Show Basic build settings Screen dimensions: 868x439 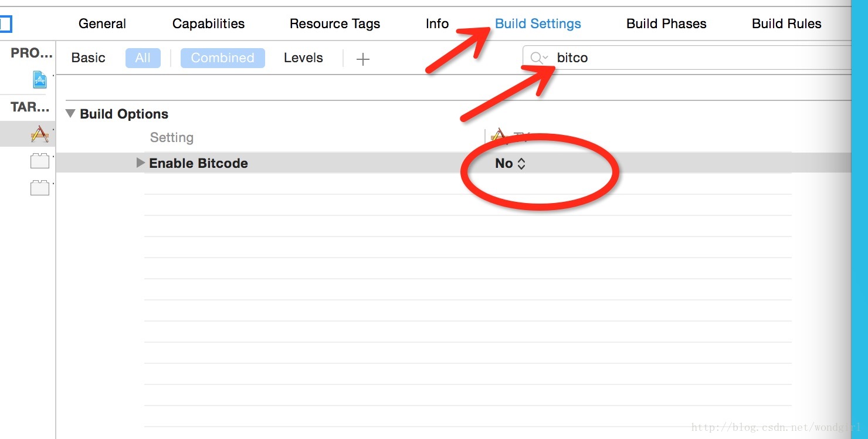pyautogui.click(x=89, y=58)
